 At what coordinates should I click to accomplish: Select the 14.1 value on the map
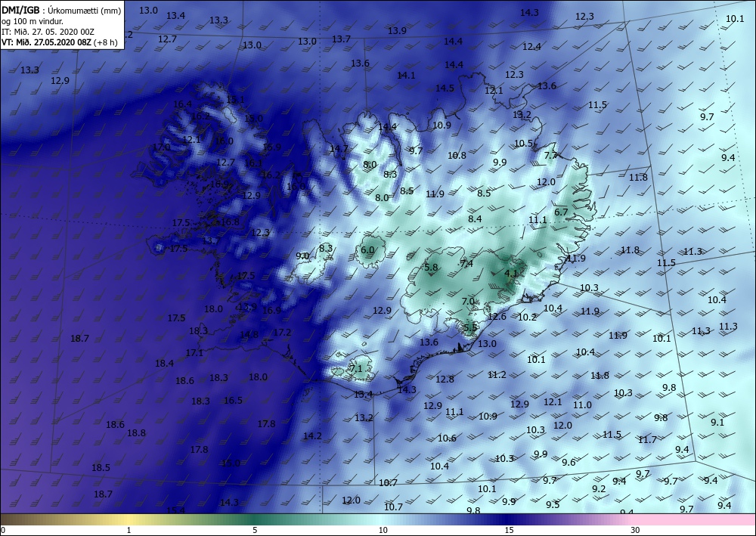[x=406, y=75]
